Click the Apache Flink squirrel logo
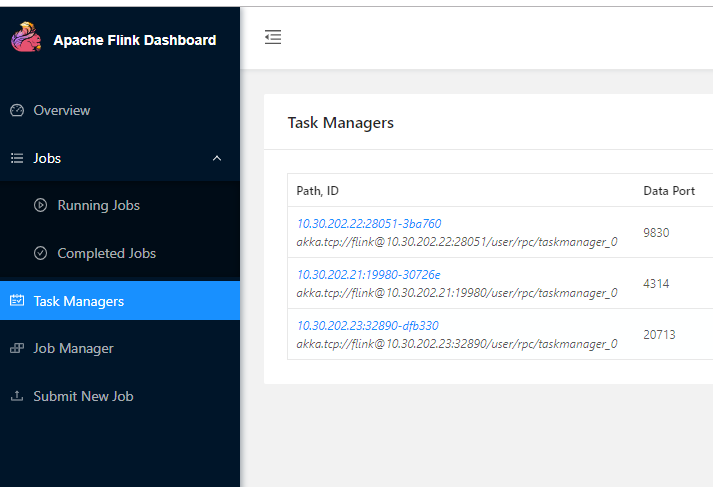This screenshot has height=487, width=713. [x=26, y=37]
